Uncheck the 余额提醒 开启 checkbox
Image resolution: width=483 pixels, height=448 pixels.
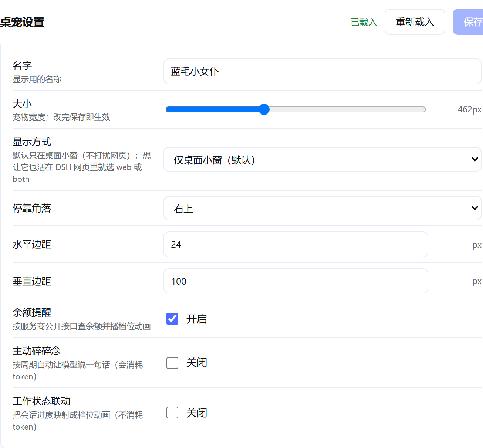click(172, 319)
